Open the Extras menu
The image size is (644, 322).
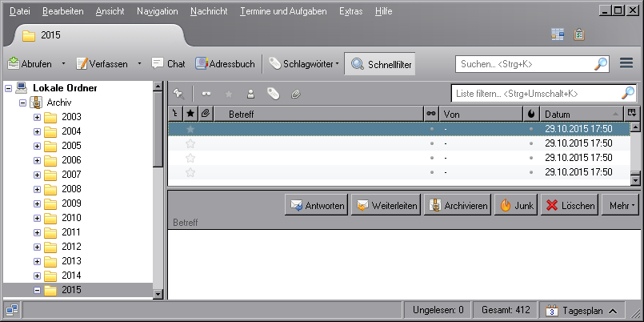[350, 11]
